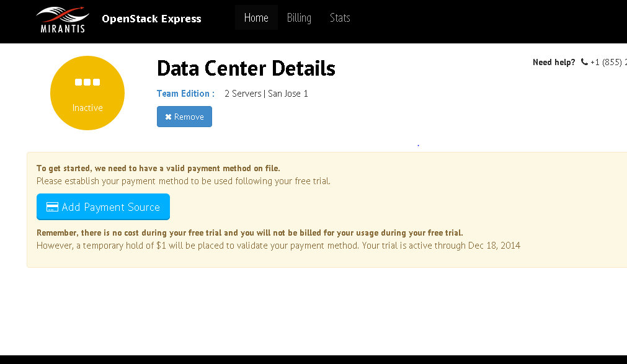Image resolution: width=627 pixels, height=364 pixels.
Task: Click the small blue dot below header
Action: tap(418, 145)
